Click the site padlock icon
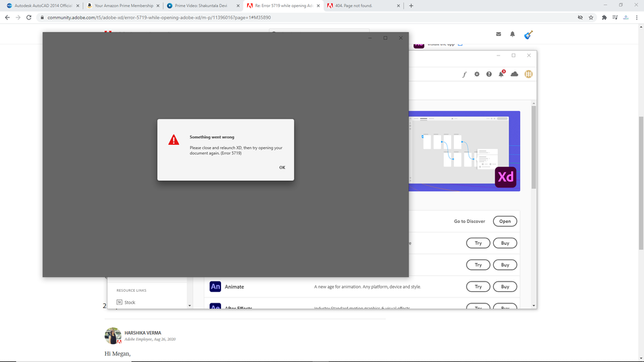Image resolution: width=644 pixels, height=362 pixels. tap(42, 17)
